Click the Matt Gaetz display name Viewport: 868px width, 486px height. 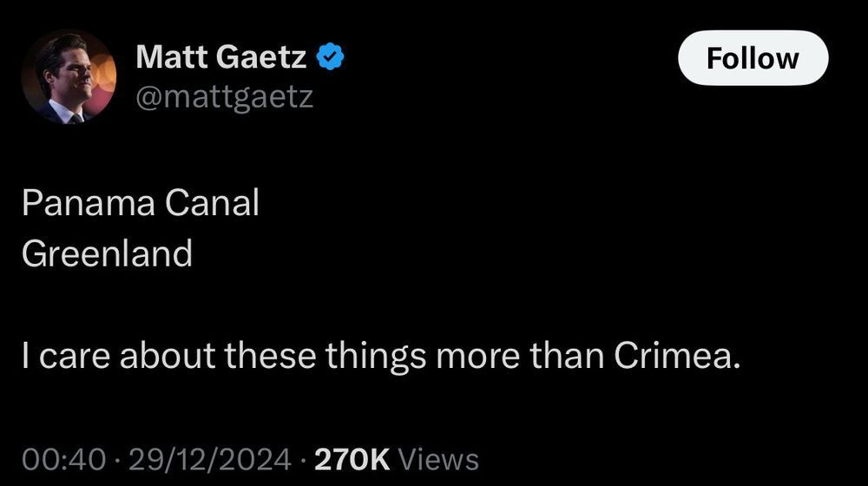(220, 56)
